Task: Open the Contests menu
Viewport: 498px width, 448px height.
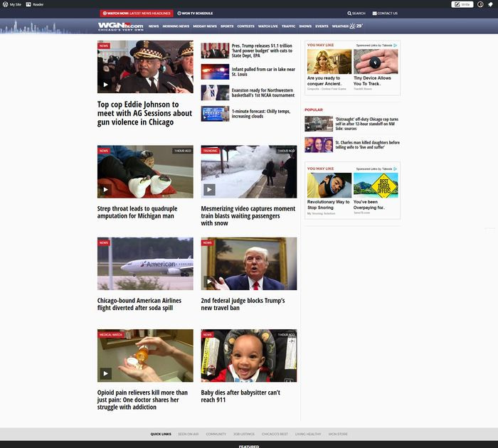Action: point(246,26)
